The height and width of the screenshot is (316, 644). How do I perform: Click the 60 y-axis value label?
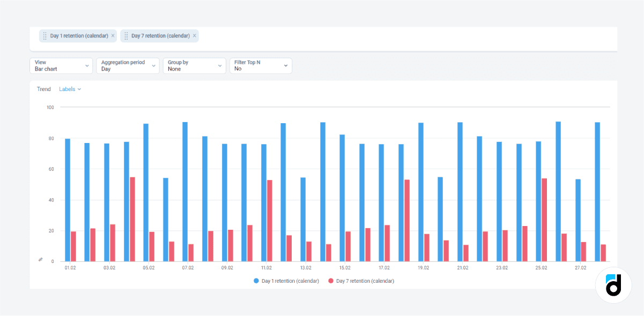(x=52, y=169)
